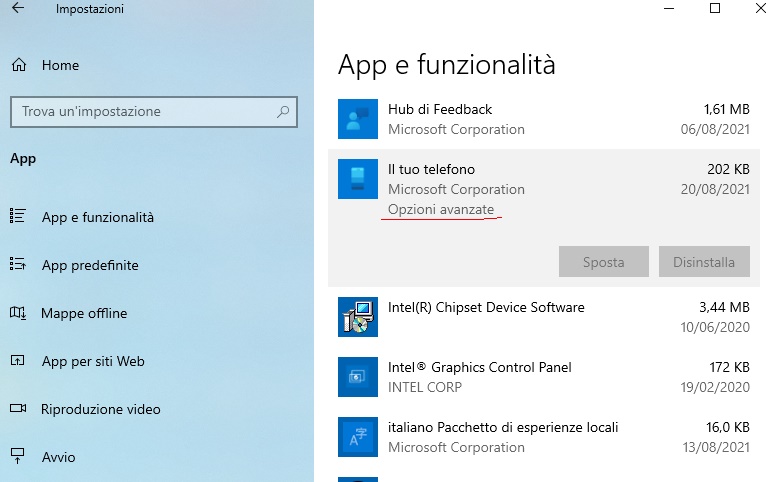Viewport: 779px width, 482px height.
Task: Click the Intel Graphics Control Panel icon
Action: pos(358,377)
